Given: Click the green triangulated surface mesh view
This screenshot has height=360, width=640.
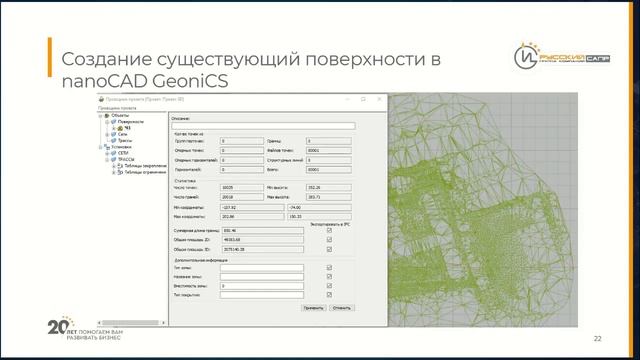Looking at the screenshot, I should pos(482,210).
